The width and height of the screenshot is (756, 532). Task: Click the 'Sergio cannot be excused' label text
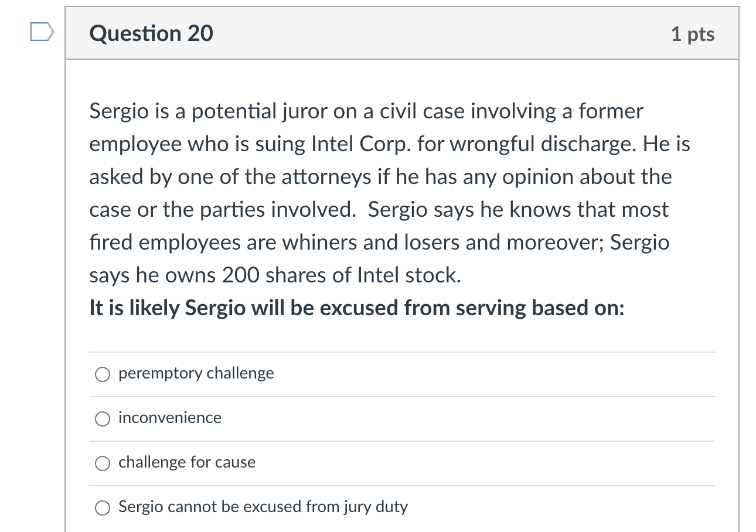263,507
